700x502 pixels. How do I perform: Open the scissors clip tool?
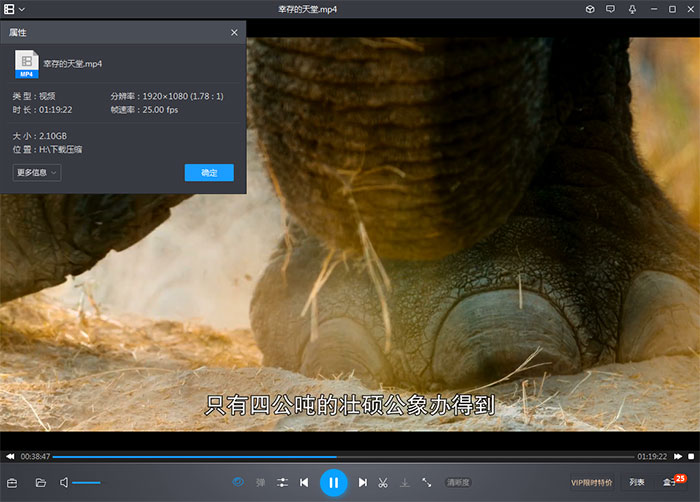click(383, 483)
